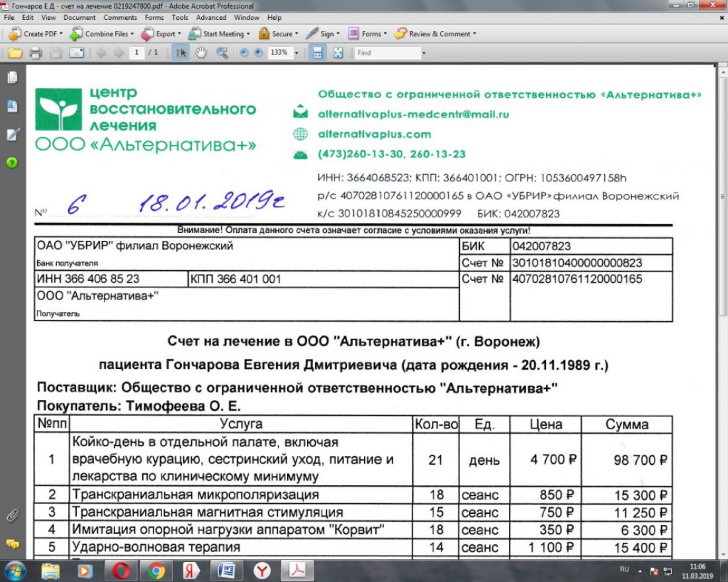The image size is (728, 582).
Task: Open the File menu
Action: (x=9, y=18)
